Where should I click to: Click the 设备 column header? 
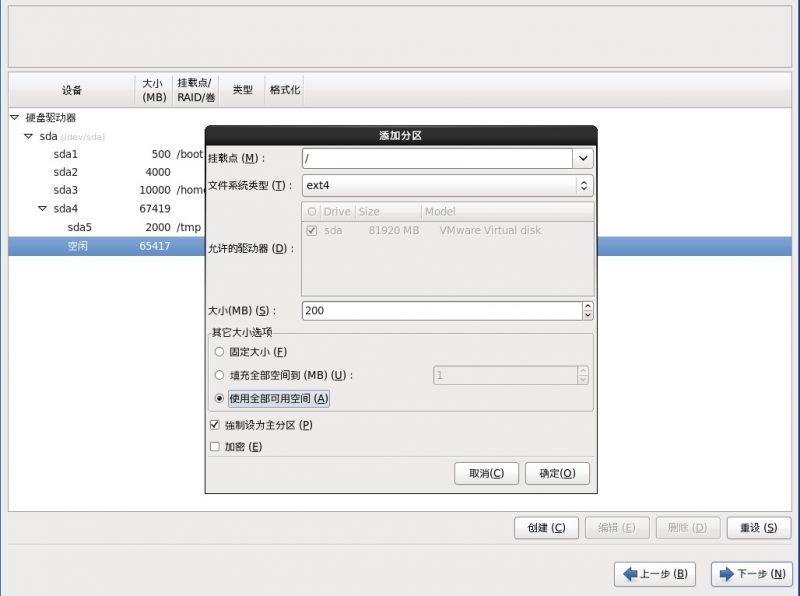click(x=71, y=90)
